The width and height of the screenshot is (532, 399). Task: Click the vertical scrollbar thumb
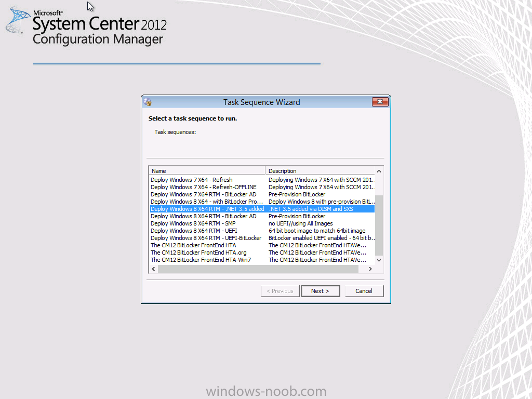379,225
